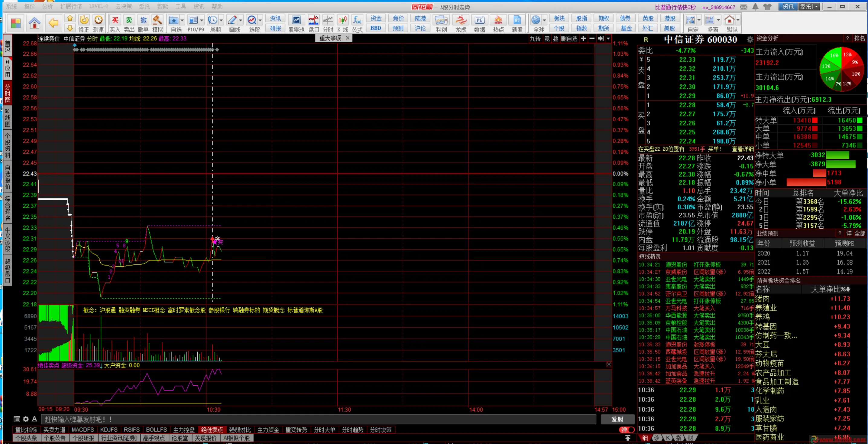Open the danmaku settings gear icon
Screen dimensions: 868x444
(26, 419)
